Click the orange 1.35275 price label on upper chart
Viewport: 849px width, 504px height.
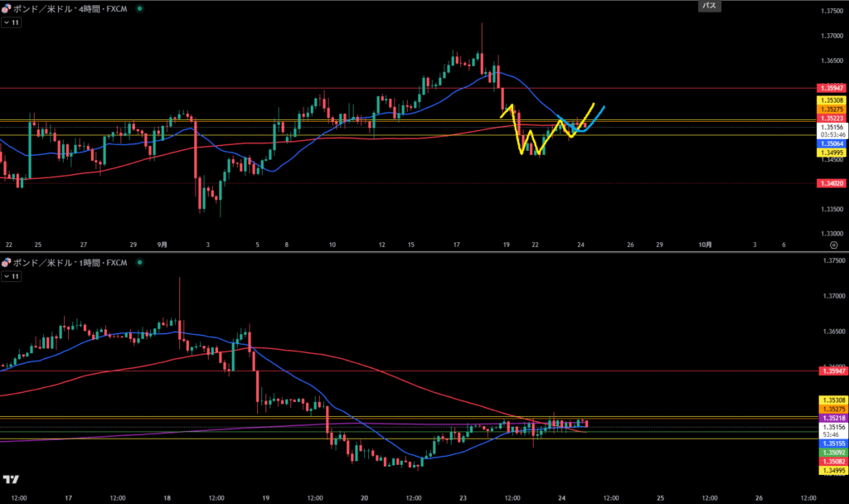831,109
